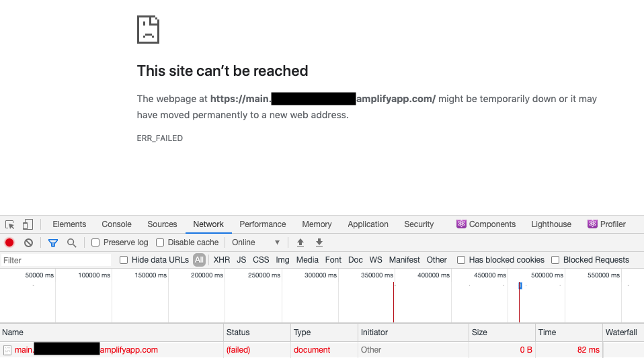The height and width of the screenshot is (358, 644).
Task: Export HAR file with download arrow
Action: pos(319,242)
